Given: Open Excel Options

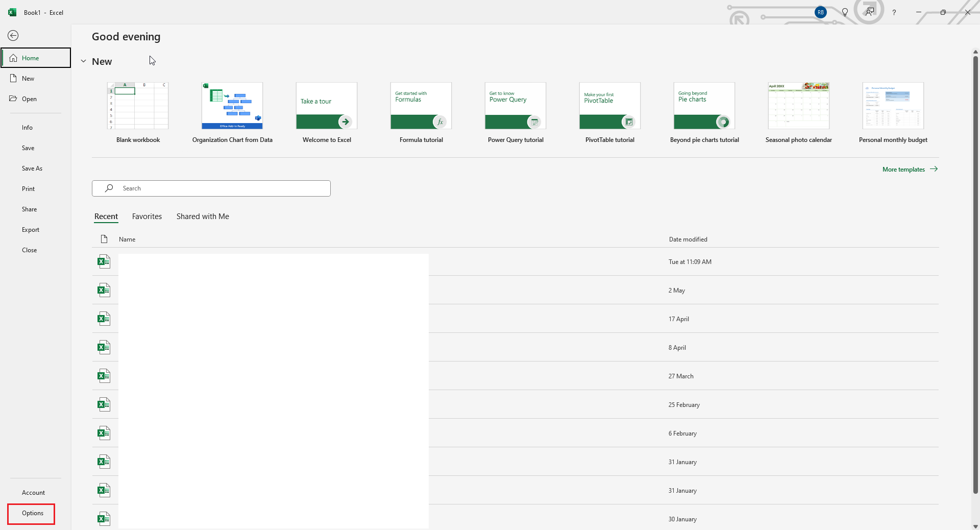Looking at the screenshot, I should coord(31,513).
